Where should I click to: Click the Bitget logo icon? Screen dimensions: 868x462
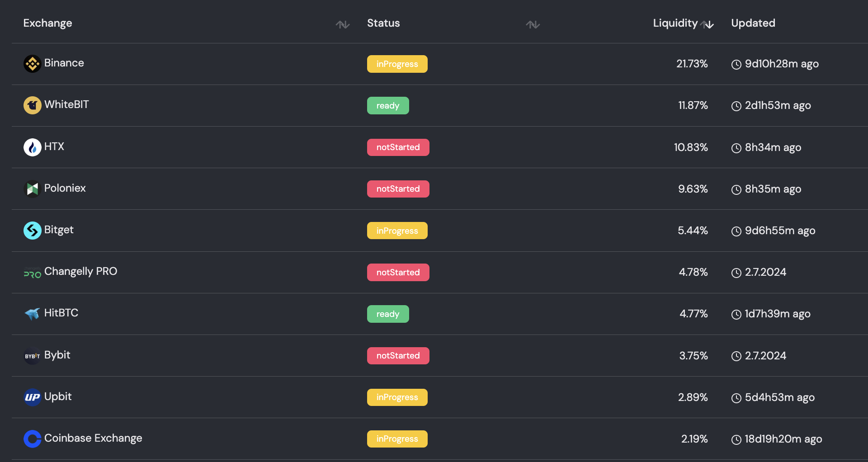pyautogui.click(x=33, y=231)
